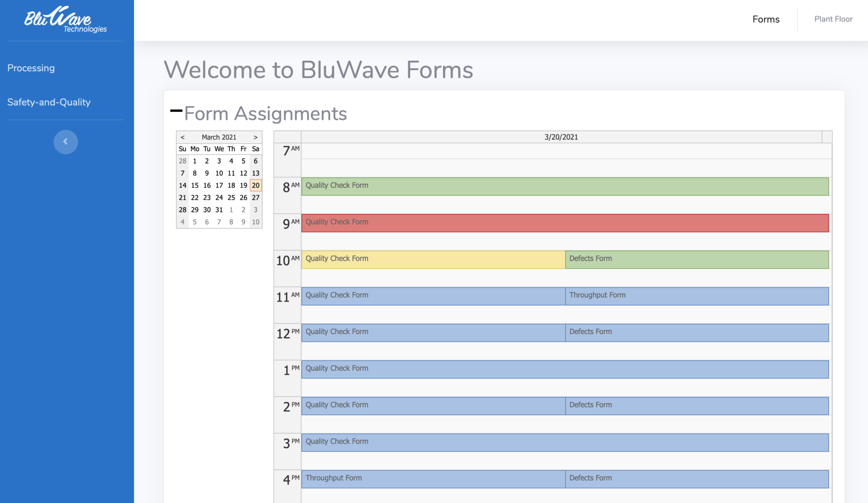The height and width of the screenshot is (503, 868).
Task: Select March 25 in the mini calendar
Action: (231, 198)
